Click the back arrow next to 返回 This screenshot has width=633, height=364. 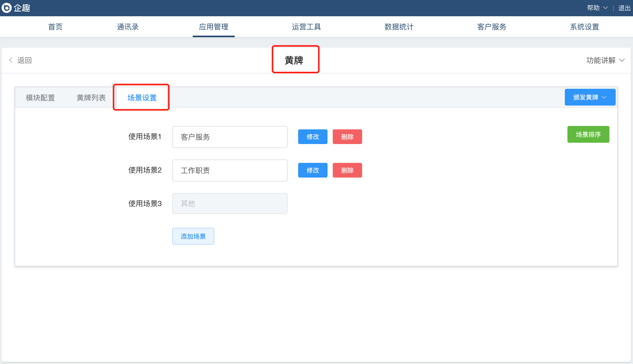click(x=11, y=60)
